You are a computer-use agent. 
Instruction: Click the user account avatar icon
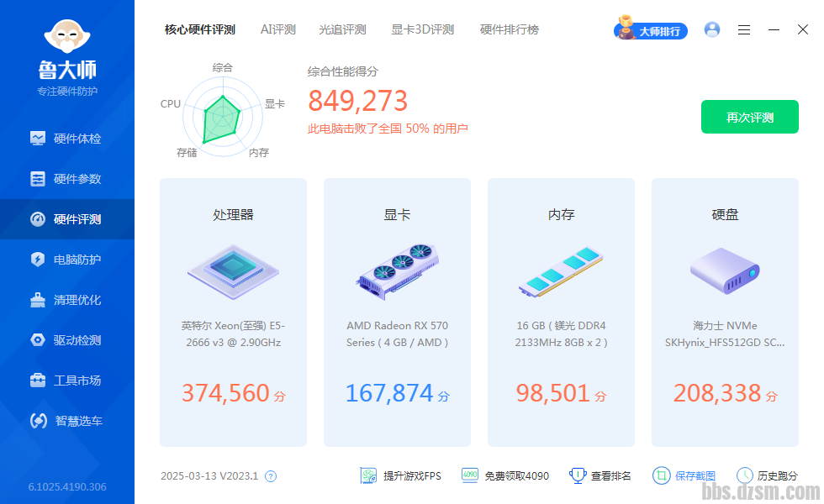(712, 29)
